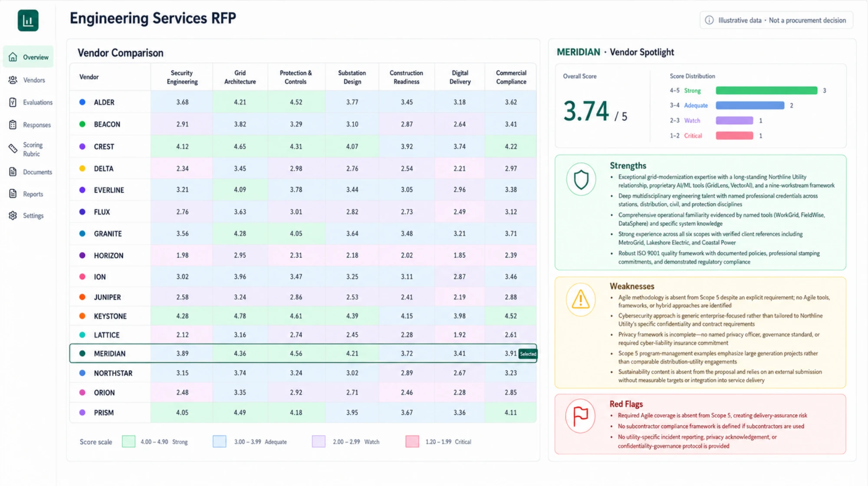Click the yellow dot next to DELTA
This screenshot has height=486, width=868.
point(82,168)
